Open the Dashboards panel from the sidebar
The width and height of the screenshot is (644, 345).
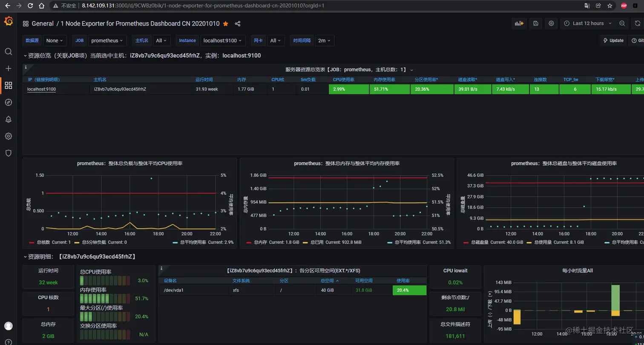point(8,85)
